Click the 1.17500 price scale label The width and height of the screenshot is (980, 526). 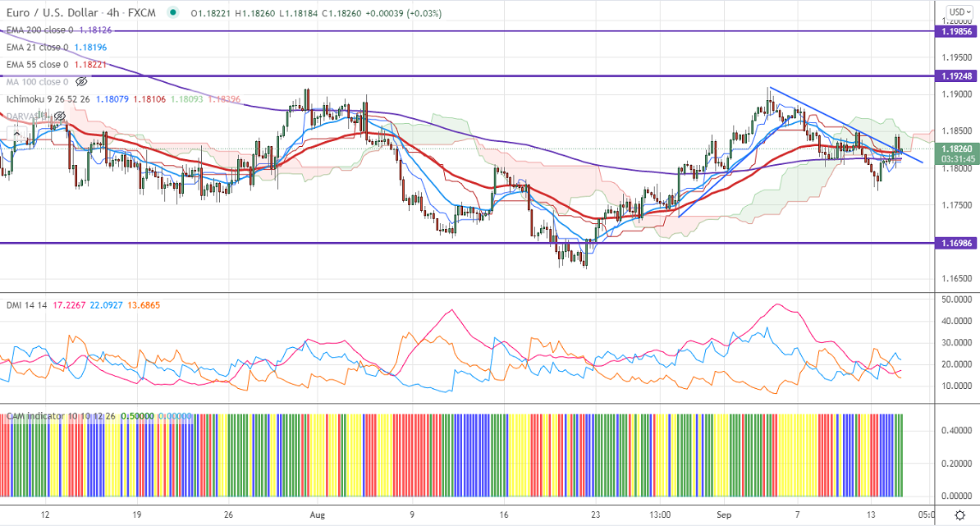click(957, 205)
